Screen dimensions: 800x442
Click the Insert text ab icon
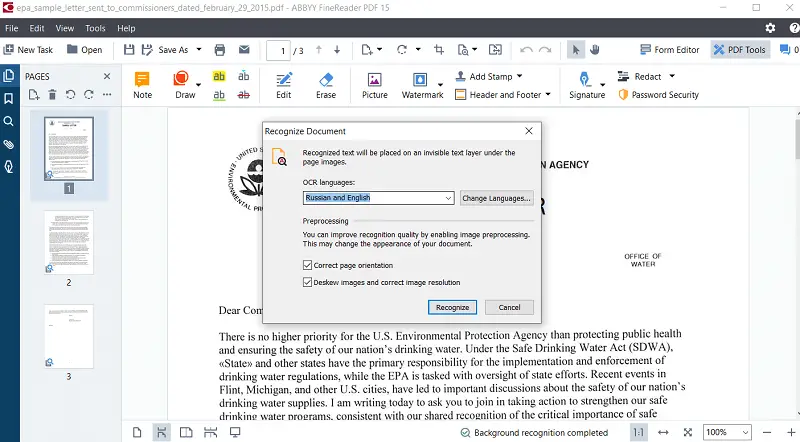[x=244, y=77]
